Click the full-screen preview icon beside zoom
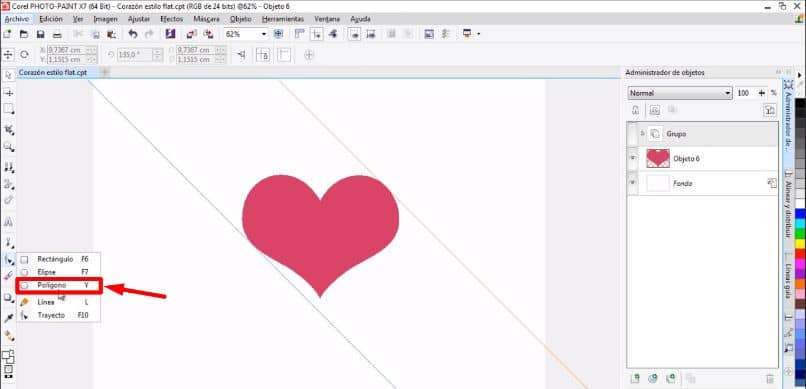 (278, 34)
